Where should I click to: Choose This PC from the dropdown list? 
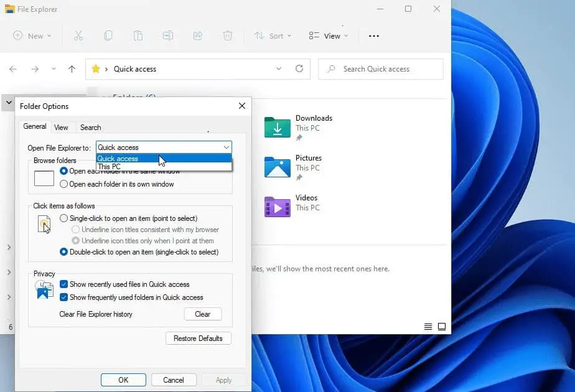point(110,167)
